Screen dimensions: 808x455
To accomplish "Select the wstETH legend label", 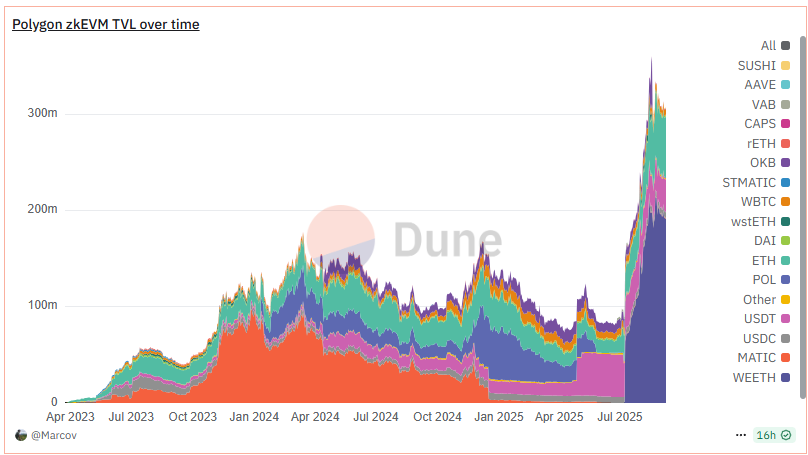I will 753,222.
